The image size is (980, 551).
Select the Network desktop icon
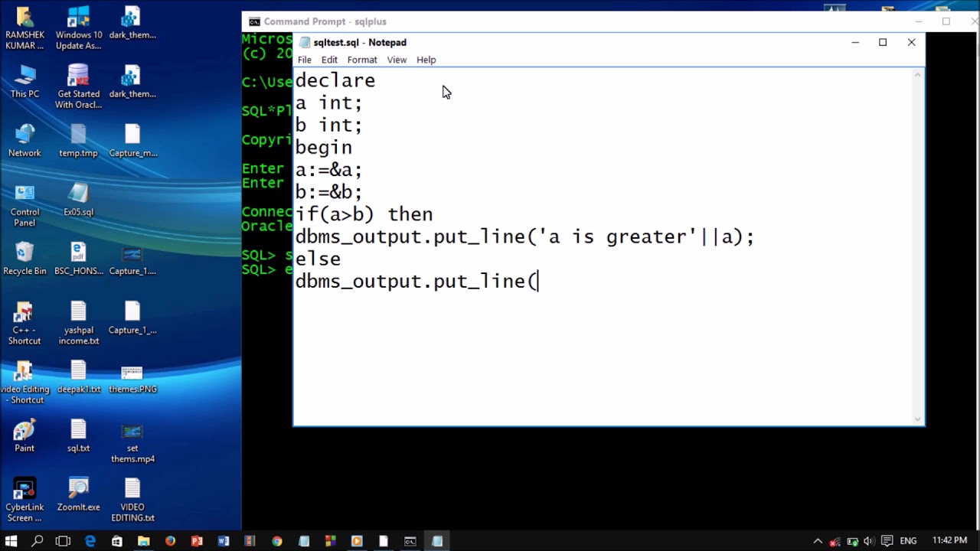point(24,141)
